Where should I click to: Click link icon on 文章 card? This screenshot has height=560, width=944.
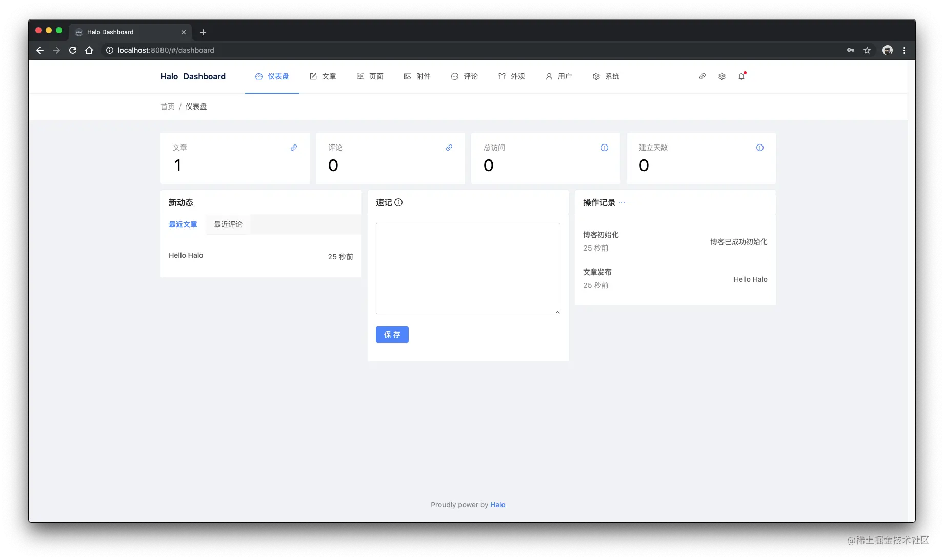click(x=294, y=148)
